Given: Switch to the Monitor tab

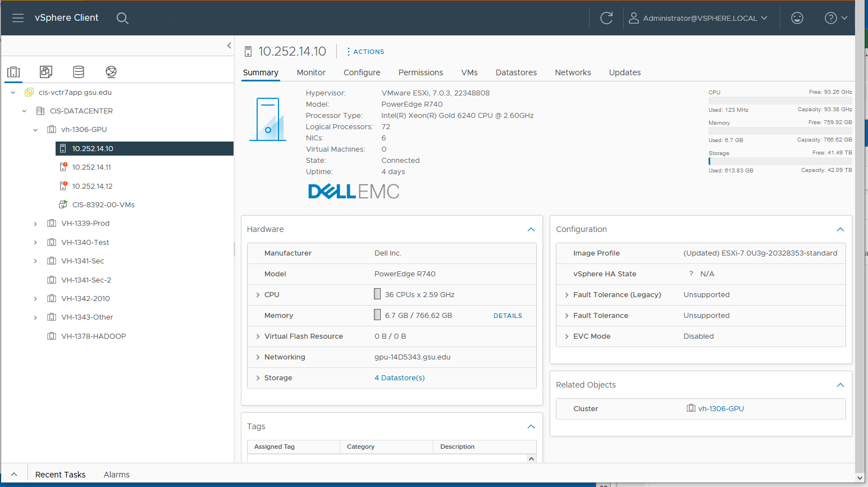Looking at the screenshot, I should pyautogui.click(x=311, y=72).
